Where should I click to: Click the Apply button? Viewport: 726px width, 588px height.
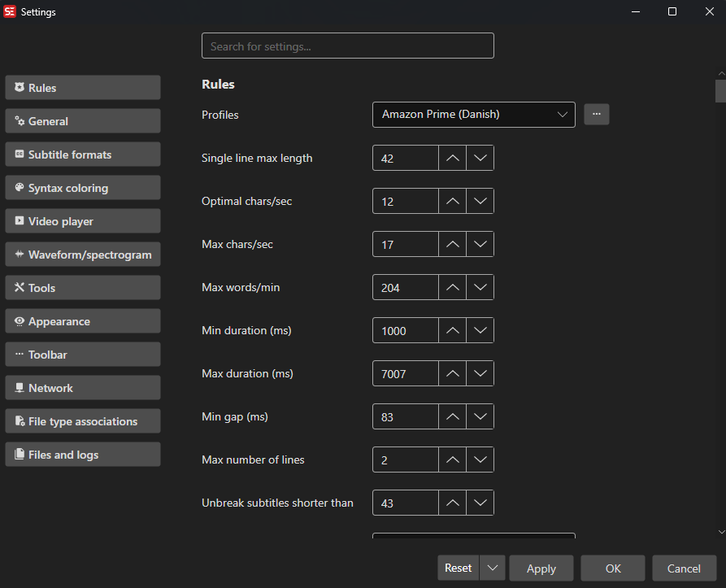tap(541, 568)
